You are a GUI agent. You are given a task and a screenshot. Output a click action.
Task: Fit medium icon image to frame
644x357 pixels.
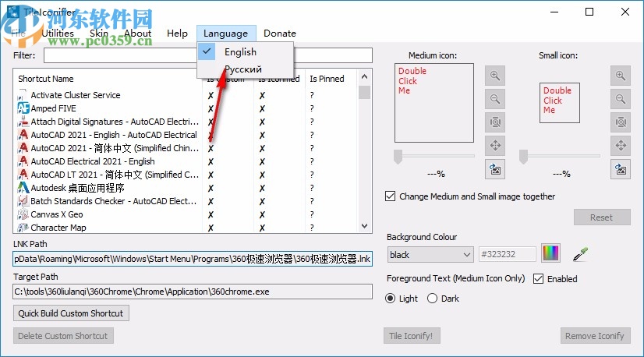pyautogui.click(x=495, y=122)
